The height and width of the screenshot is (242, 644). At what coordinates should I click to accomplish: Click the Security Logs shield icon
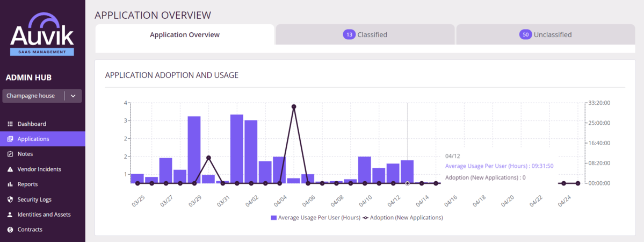point(10,200)
